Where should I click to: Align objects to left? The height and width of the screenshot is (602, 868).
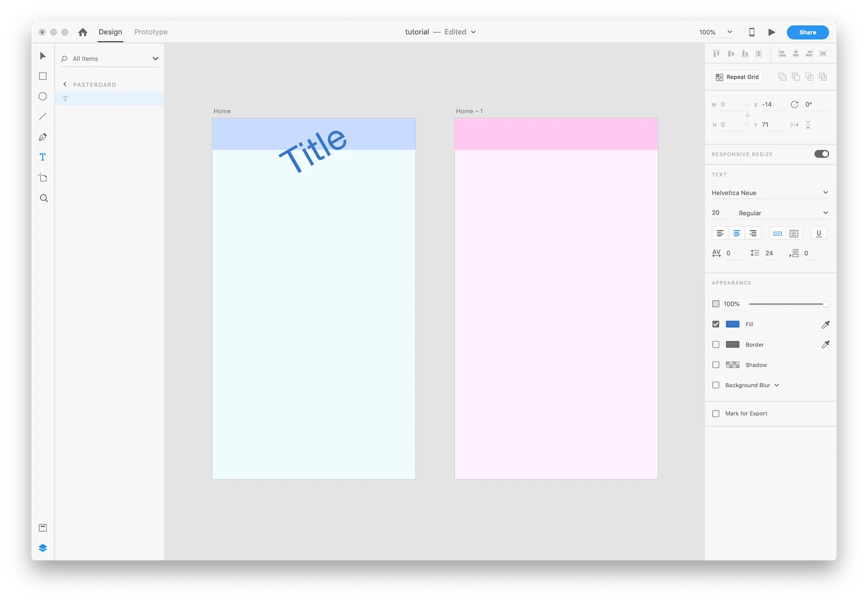(x=782, y=54)
